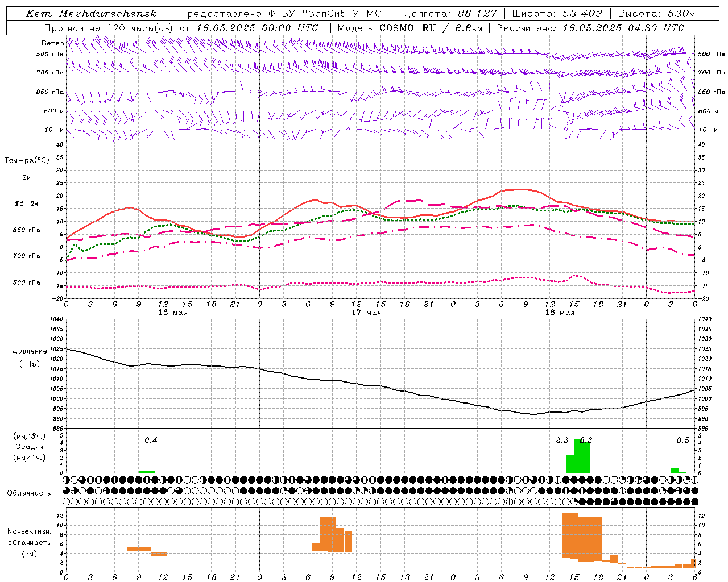This screenshot has height=582, width=728.
Task: Click the '1040' tick on the left pressure axis
Action: coord(57,319)
